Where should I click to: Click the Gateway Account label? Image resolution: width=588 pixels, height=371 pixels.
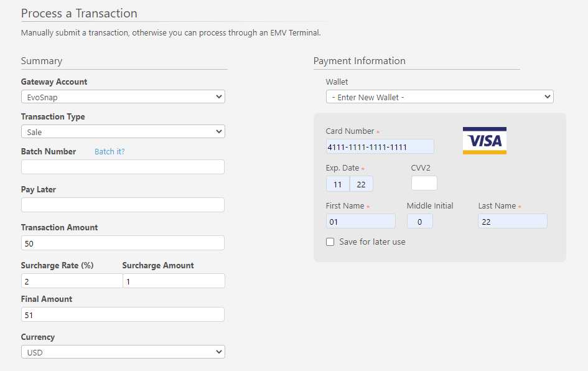(54, 82)
